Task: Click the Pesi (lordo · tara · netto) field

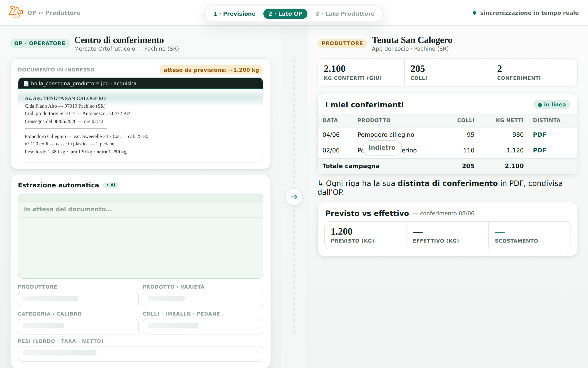Action: click(141, 354)
